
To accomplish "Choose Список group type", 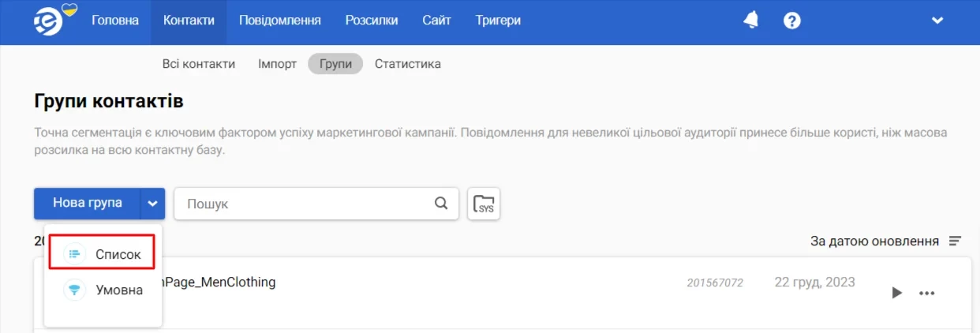I will point(101,254).
